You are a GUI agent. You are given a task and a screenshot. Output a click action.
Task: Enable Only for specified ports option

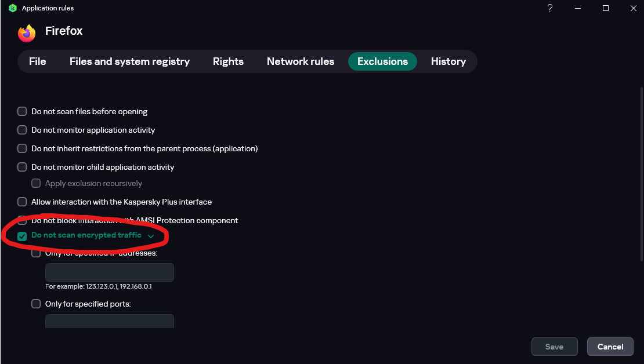pyautogui.click(x=36, y=304)
